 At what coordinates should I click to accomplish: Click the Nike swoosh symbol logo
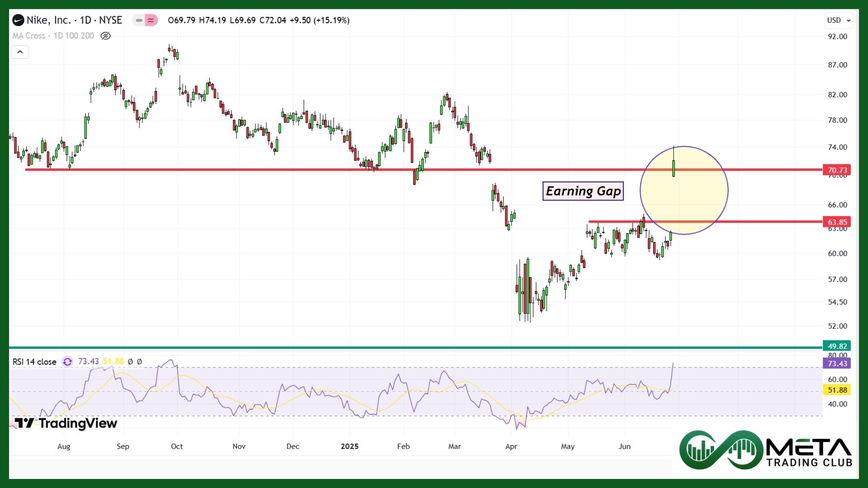(18, 20)
